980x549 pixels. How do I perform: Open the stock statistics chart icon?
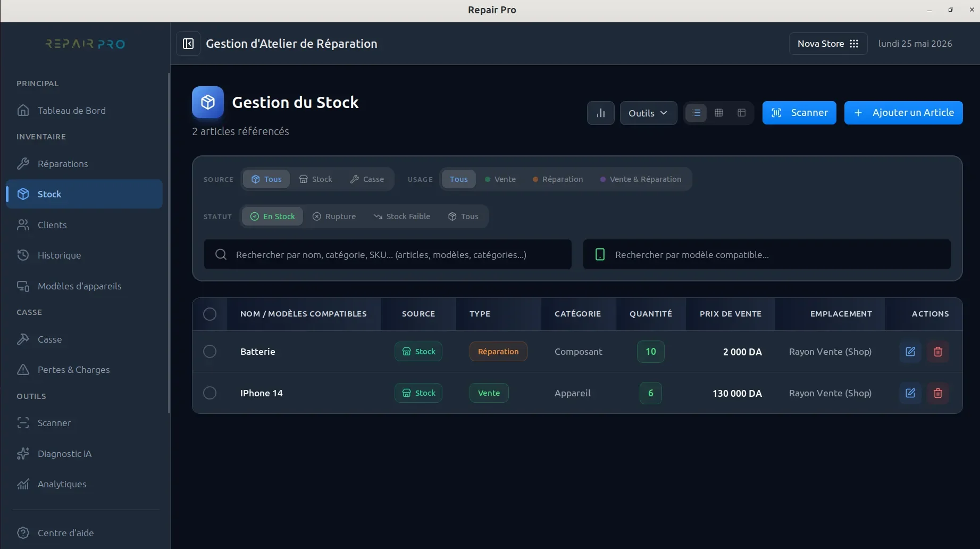(600, 113)
